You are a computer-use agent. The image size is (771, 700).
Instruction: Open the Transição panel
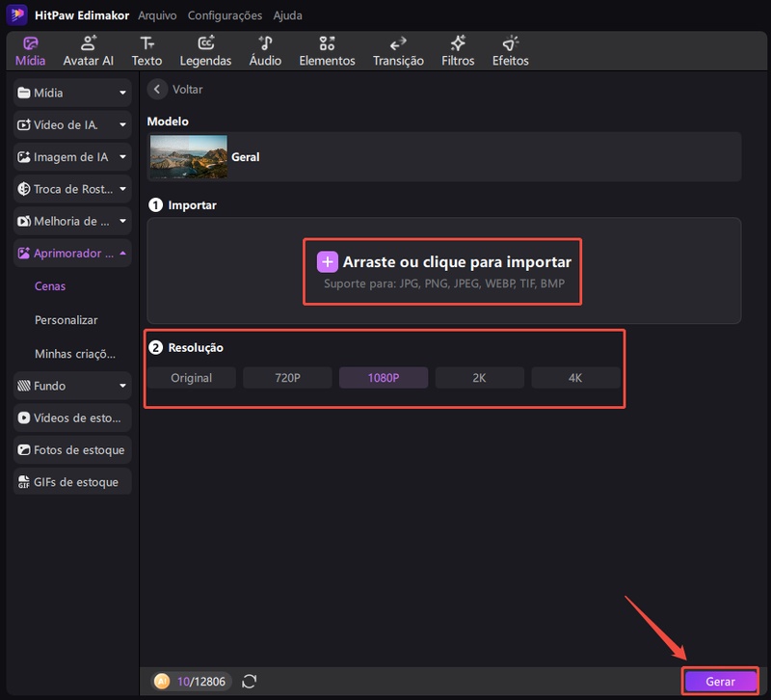[x=398, y=51]
